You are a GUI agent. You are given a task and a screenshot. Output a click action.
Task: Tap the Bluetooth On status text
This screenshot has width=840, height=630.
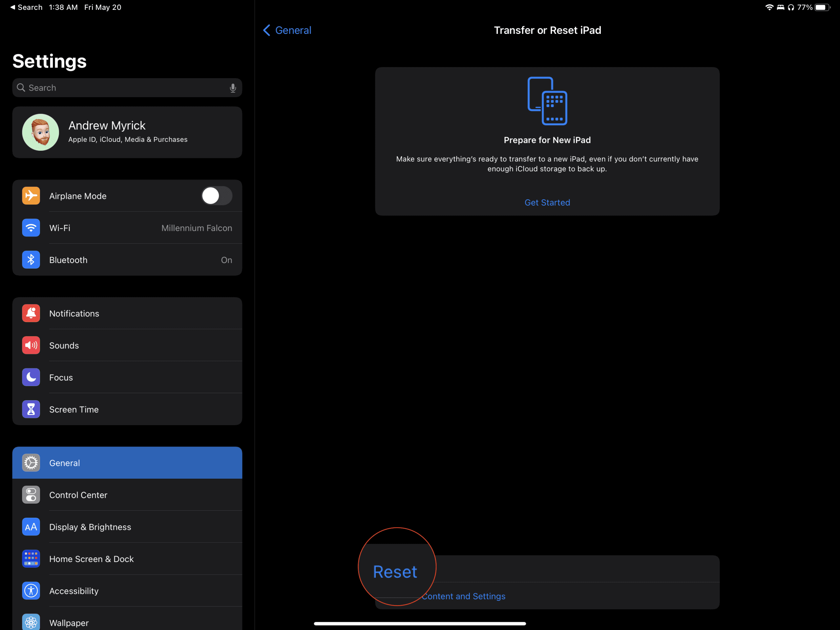pos(227,260)
